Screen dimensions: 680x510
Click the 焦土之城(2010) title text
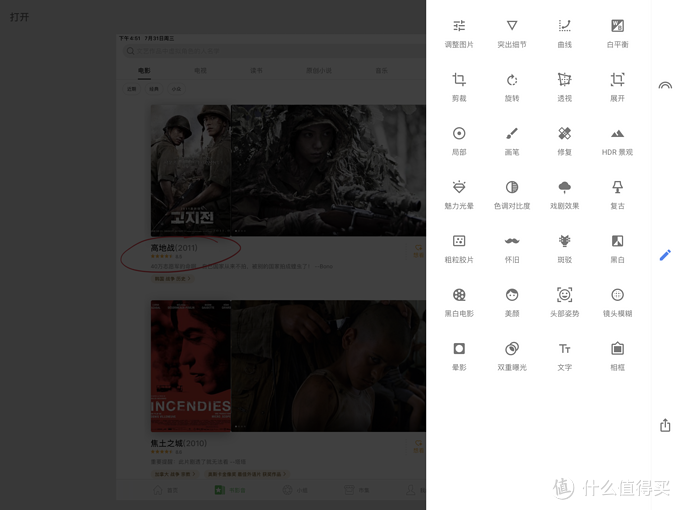(x=179, y=443)
